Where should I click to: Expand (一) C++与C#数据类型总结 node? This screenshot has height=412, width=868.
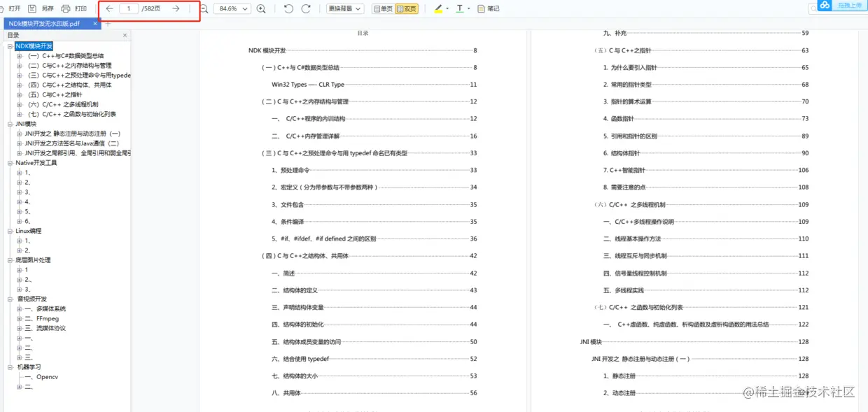[x=20, y=56]
